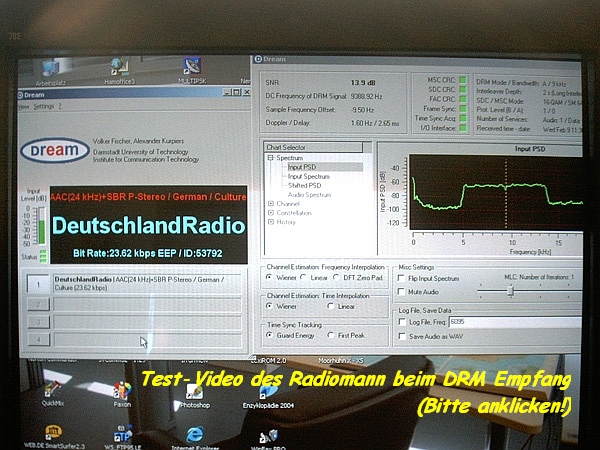Click the Frame Sync green indicator

tap(463, 109)
